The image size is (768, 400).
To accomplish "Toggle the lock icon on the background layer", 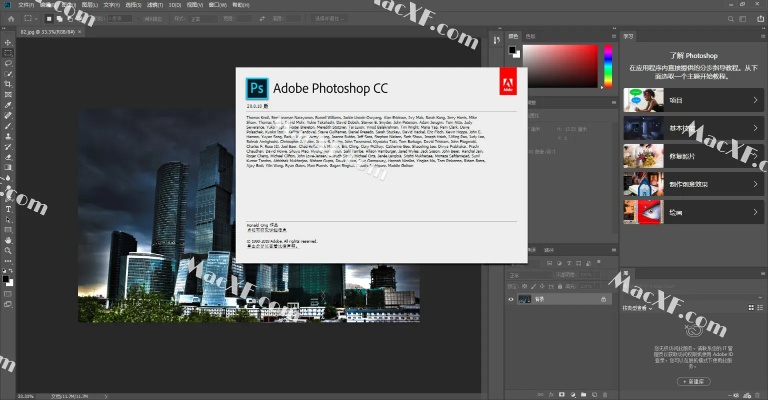I will (604, 298).
